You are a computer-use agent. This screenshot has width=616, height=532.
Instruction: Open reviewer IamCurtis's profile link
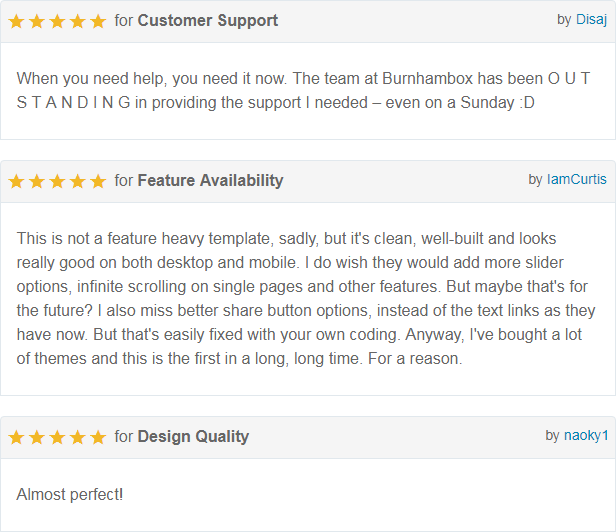(576, 179)
